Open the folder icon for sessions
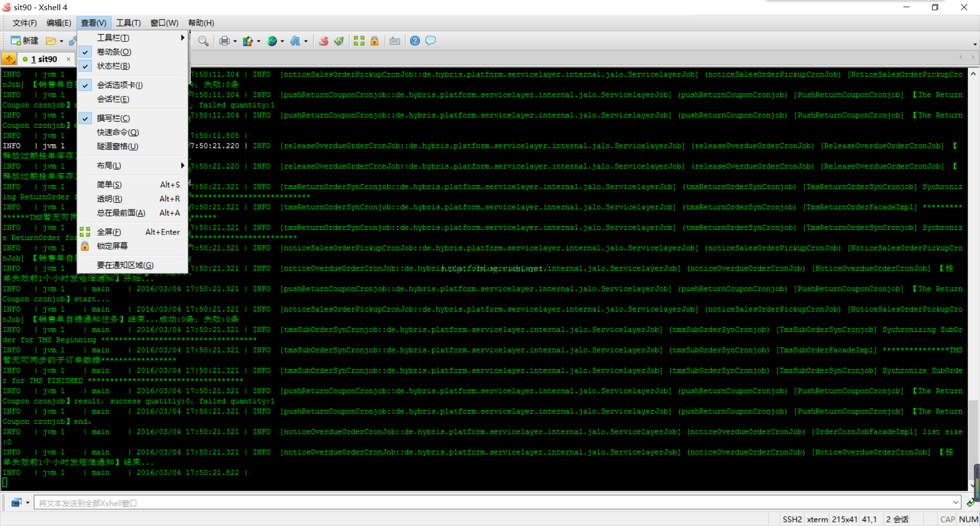 pyautogui.click(x=51, y=41)
